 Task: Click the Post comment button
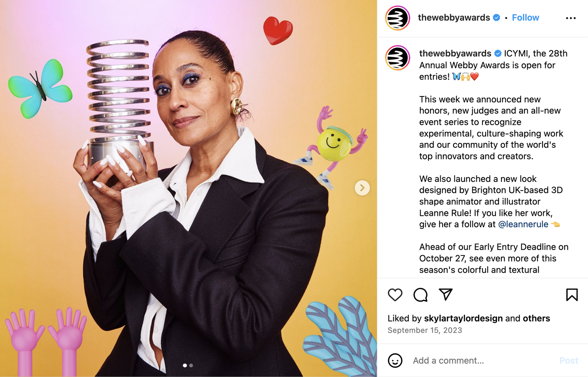point(568,361)
